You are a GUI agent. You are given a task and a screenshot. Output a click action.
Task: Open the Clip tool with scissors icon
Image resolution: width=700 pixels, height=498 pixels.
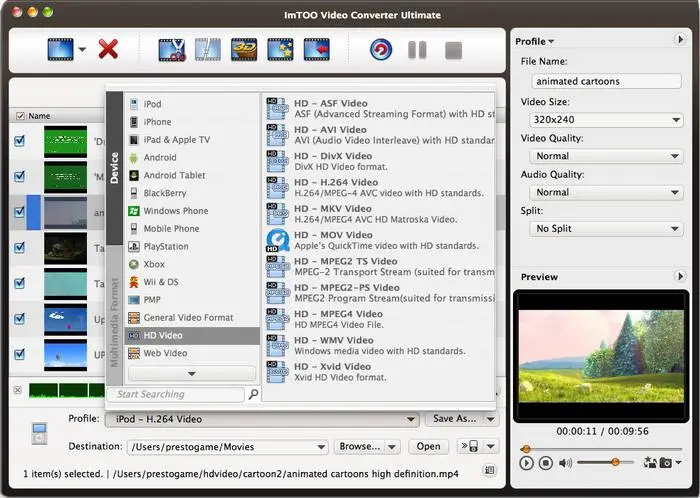[172, 50]
